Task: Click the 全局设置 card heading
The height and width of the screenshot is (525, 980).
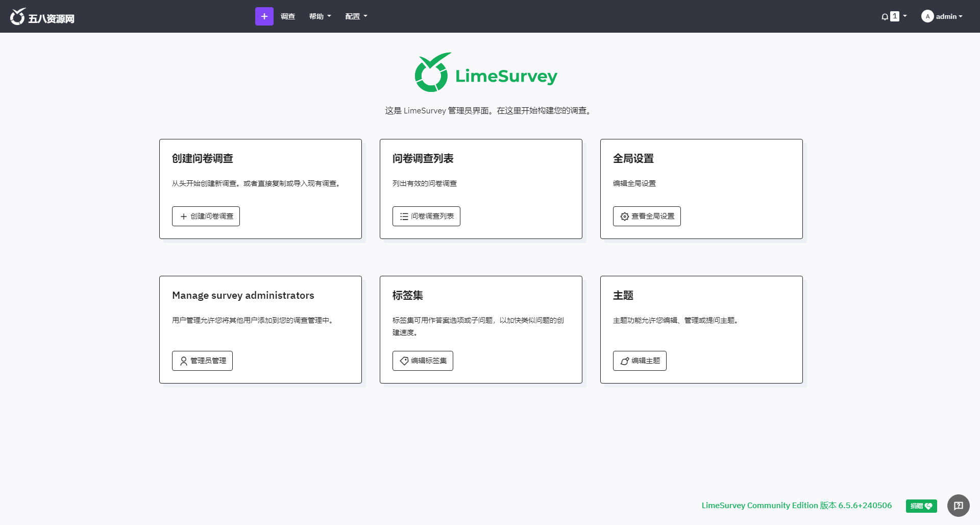Action: 633,158
